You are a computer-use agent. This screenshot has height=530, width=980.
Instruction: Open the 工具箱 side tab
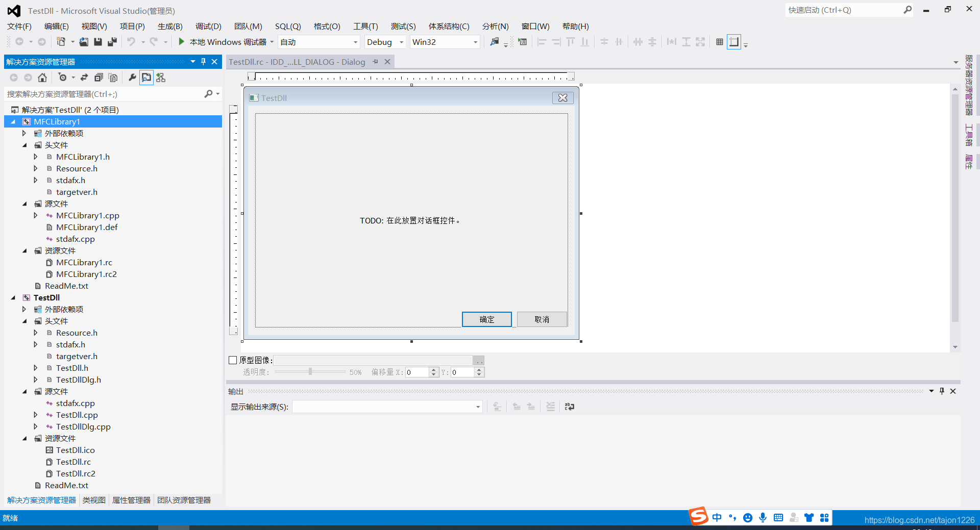968,135
